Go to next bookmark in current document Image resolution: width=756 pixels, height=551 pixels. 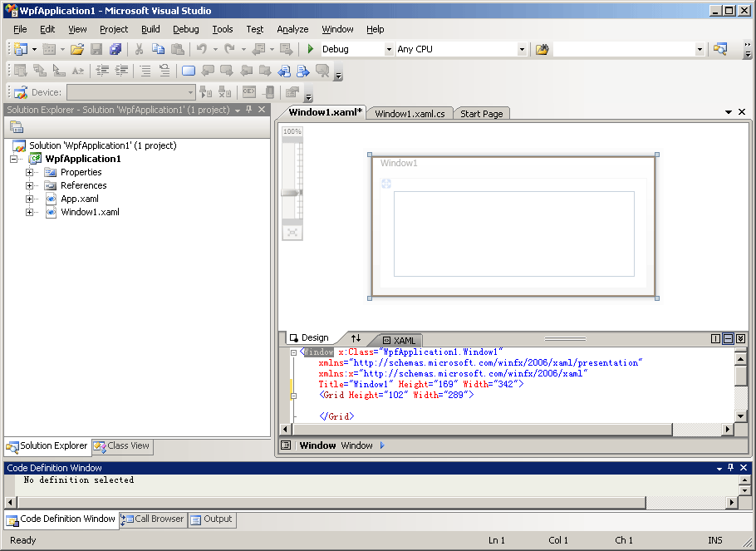point(302,71)
